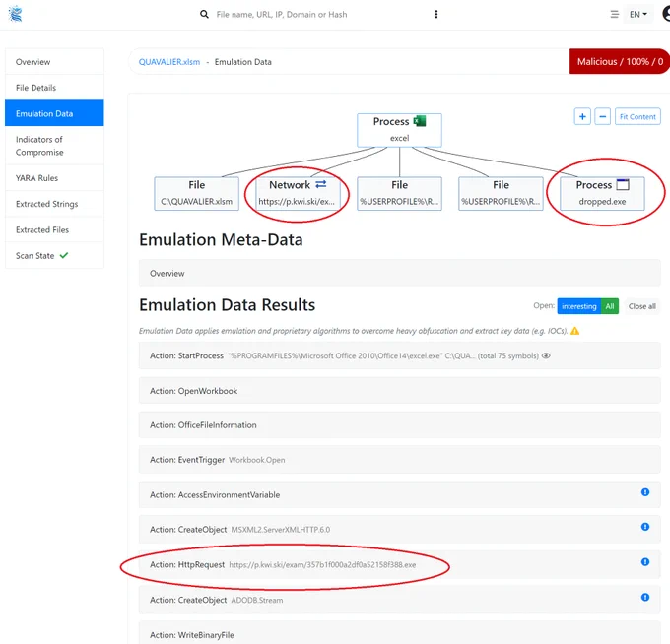Open the three-dot options menu in search bar
670x644 pixels.
coord(435,14)
